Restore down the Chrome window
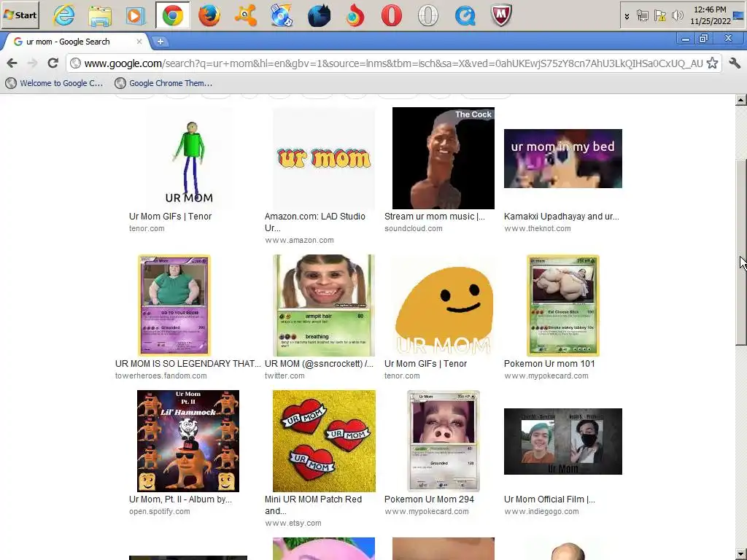 point(704,39)
